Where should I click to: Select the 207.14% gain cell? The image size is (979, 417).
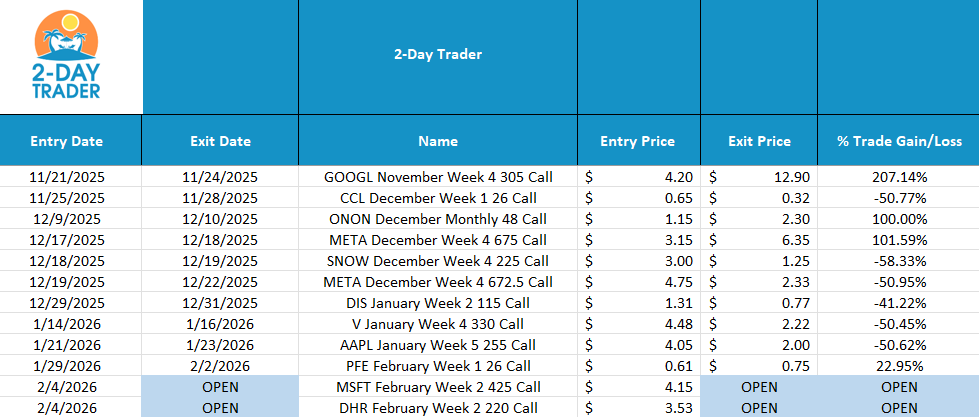pyautogui.click(x=898, y=177)
